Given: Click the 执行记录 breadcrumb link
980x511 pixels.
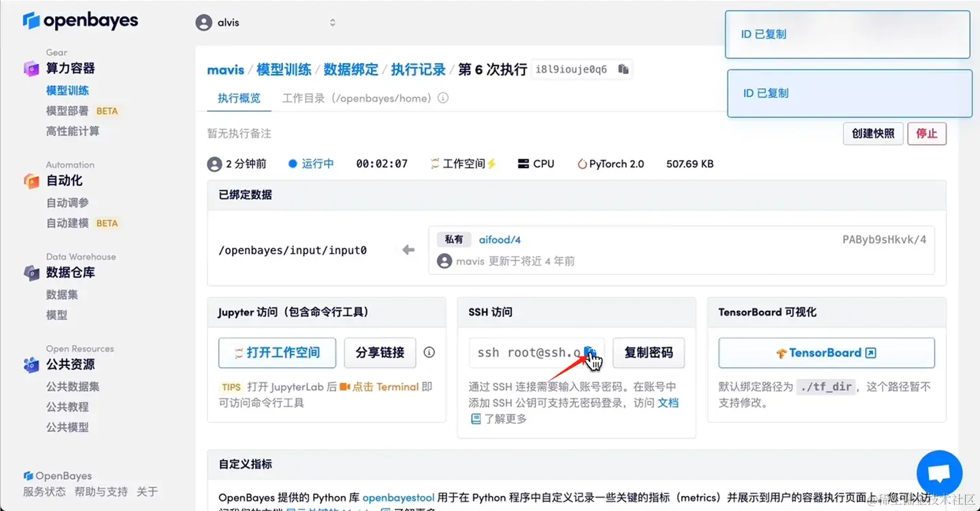Looking at the screenshot, I should [418, 69].
